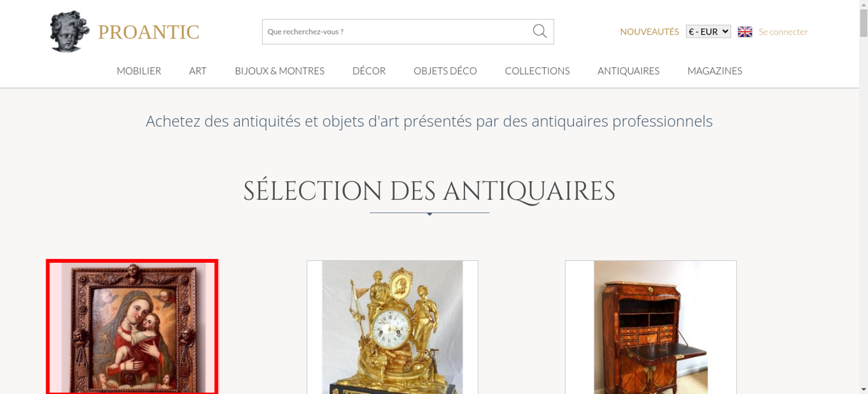Open the DÉCOR menu

(369, 71)
